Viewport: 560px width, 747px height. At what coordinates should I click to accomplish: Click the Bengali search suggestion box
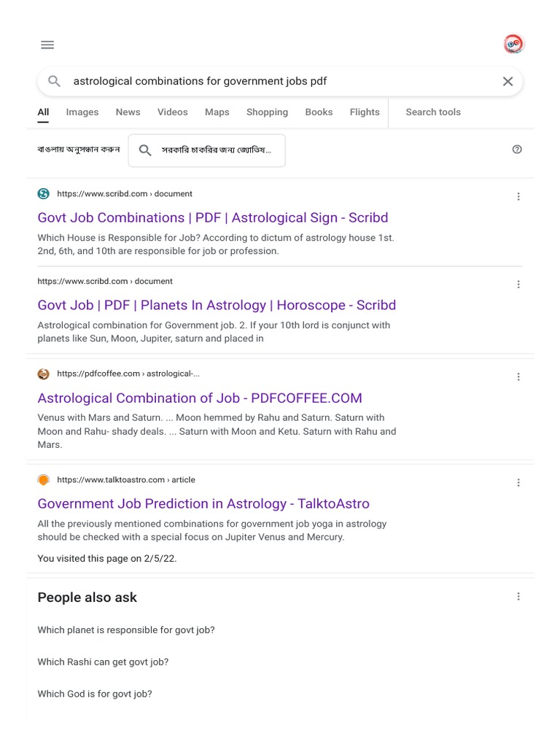[206, 150]
